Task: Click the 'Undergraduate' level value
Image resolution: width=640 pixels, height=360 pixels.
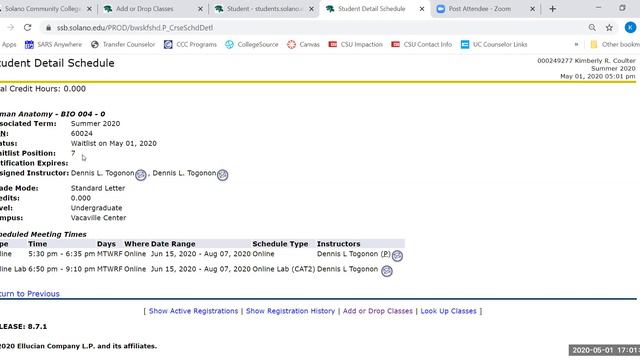Action: click(x=96, y=208)
